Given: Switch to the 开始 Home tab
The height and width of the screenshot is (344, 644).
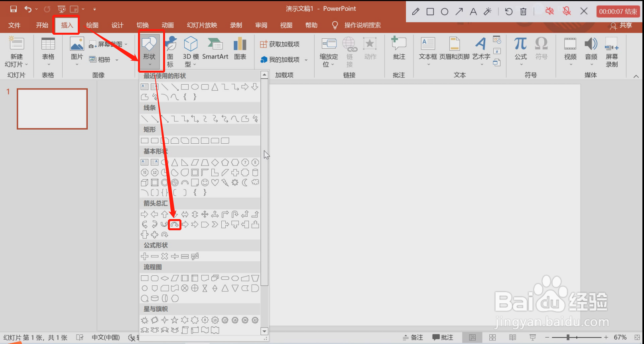Looking at the screenshot, I should (x=42, y=25).
